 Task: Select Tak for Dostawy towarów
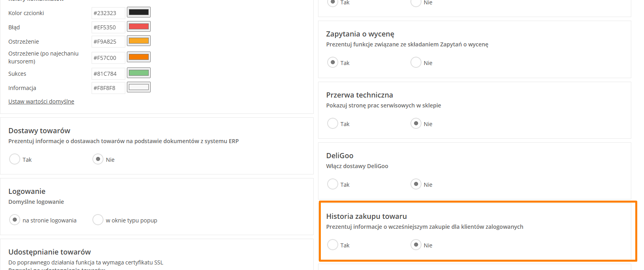point(15,159)
